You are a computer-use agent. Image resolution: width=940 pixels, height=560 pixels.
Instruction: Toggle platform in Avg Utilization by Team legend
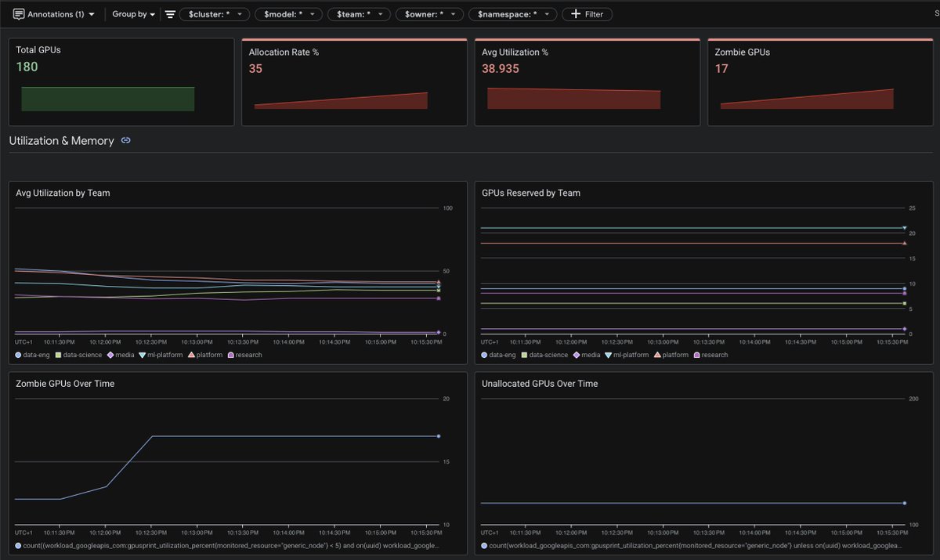[x=206, y=355]
